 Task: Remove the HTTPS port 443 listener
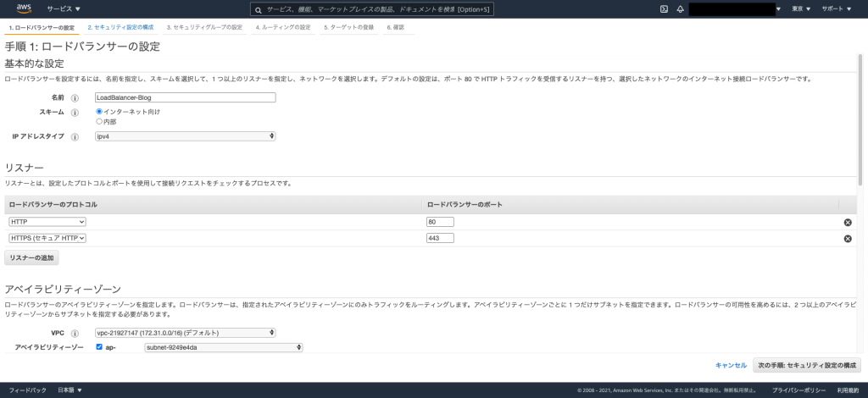tap(848, 239)
